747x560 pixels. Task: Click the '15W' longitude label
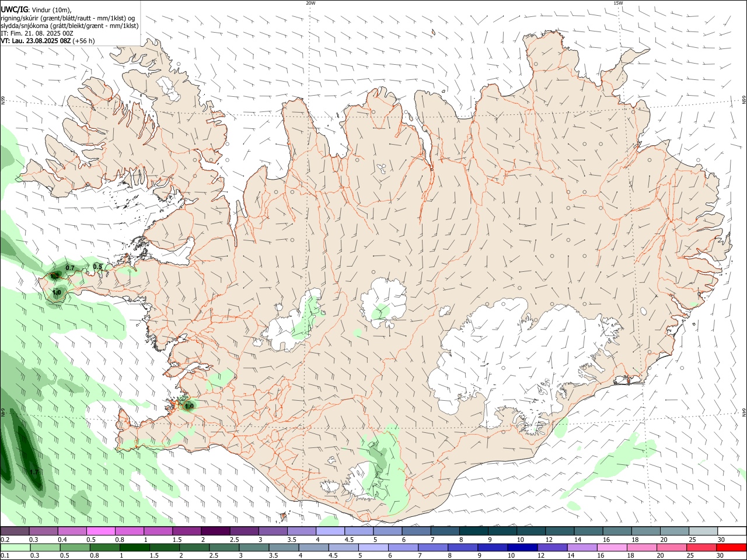point(618,3)
